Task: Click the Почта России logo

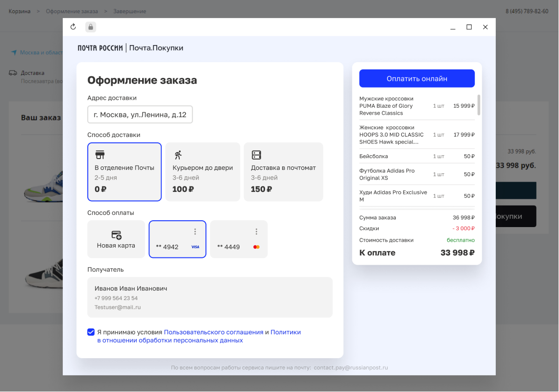Action: (x=98, y=48)
